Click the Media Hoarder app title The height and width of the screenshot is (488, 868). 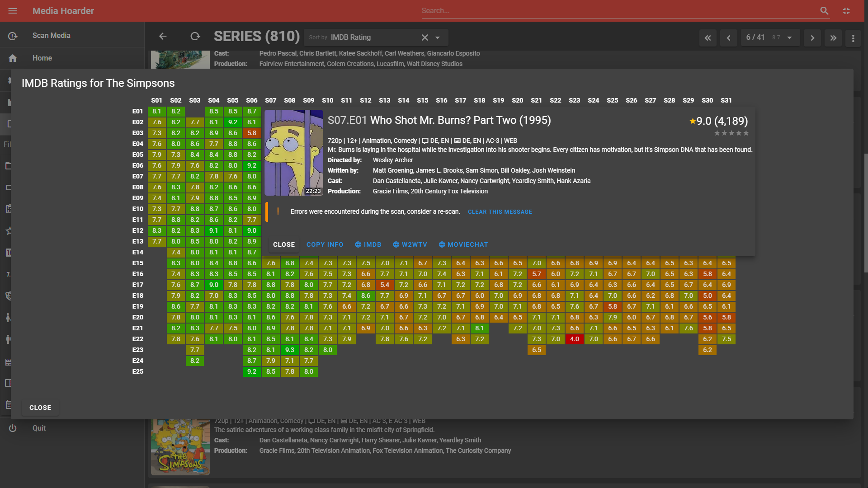63,11
